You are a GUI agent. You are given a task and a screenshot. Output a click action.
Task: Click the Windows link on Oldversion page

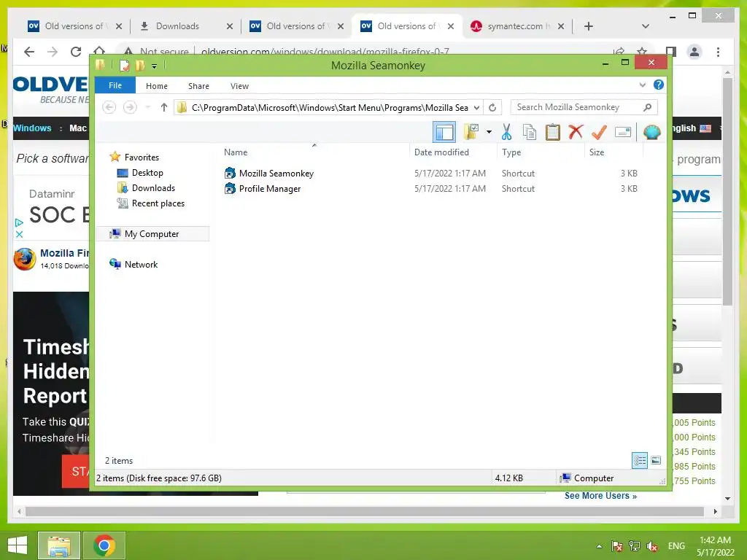(x=32, y=128)
